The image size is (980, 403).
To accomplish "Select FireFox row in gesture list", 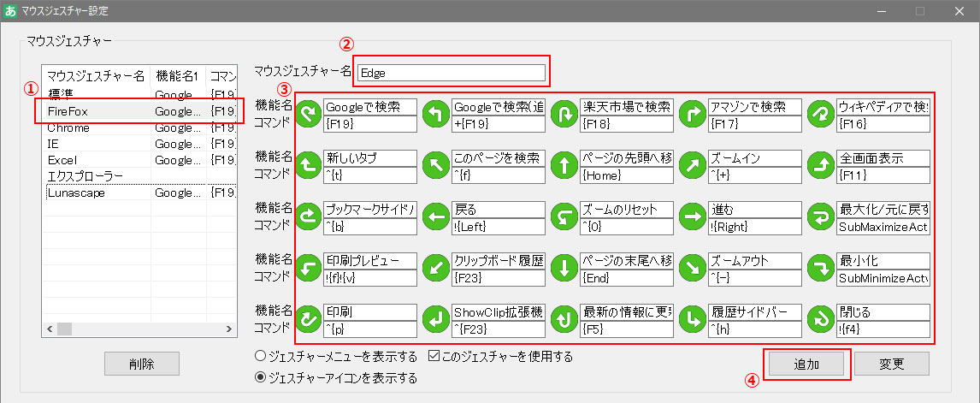I will pos(139,111).
